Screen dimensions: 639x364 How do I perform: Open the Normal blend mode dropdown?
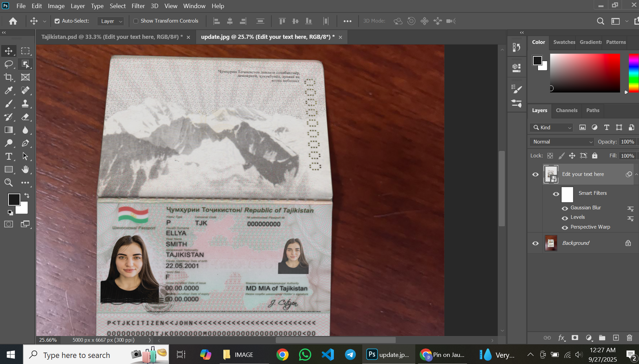coord(562,142)
